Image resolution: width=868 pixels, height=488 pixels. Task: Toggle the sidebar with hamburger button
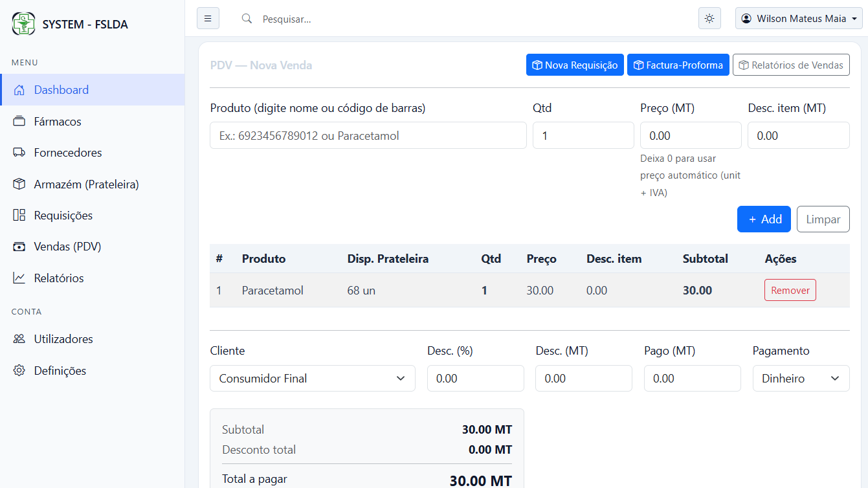[208, 19]
